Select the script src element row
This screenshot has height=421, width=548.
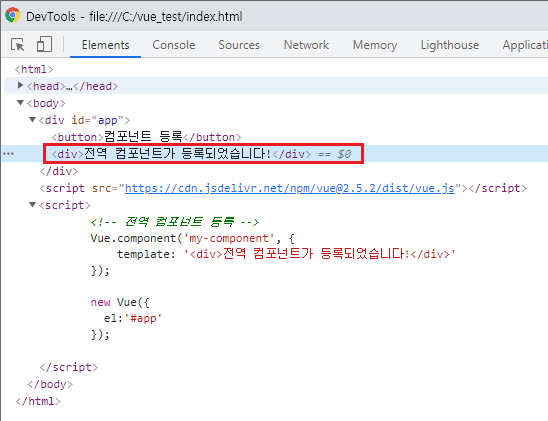coord(283,188)
